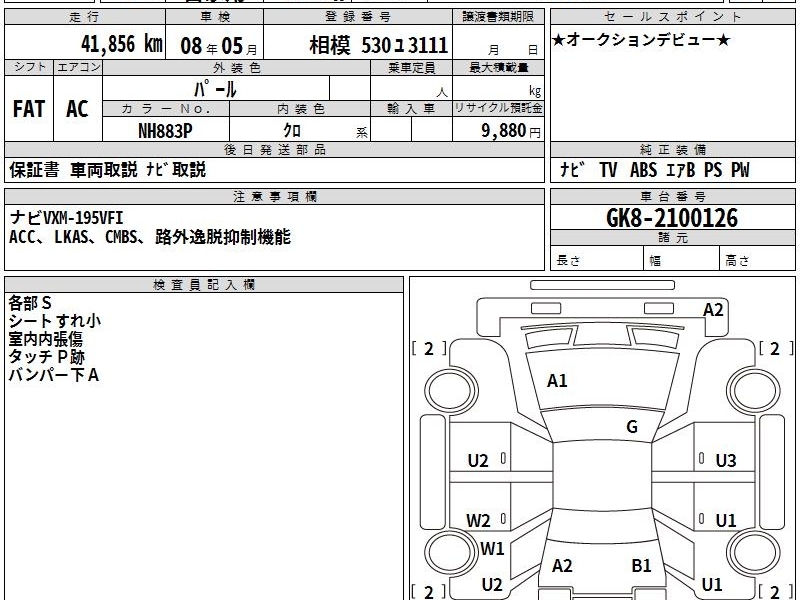Click the ★オークションデビュー★ sales point
800x600 pixels.
pos(641,39)
